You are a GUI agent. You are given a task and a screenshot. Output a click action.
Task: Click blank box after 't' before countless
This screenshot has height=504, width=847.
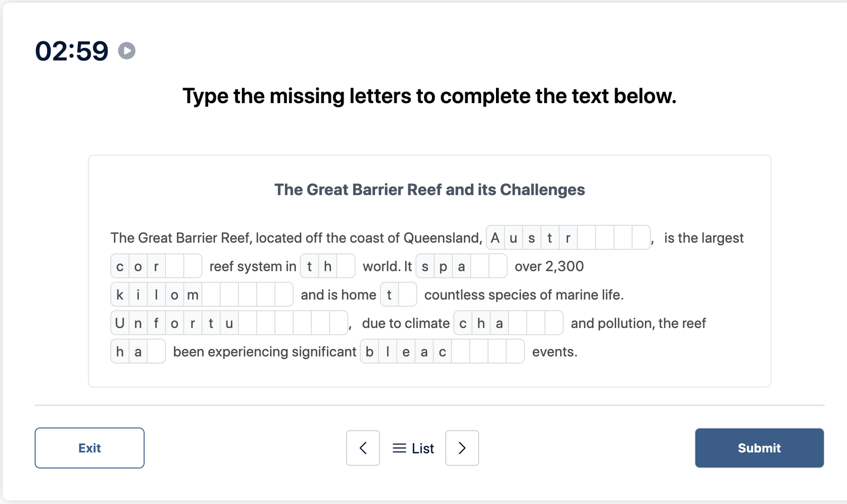point(407,295)
